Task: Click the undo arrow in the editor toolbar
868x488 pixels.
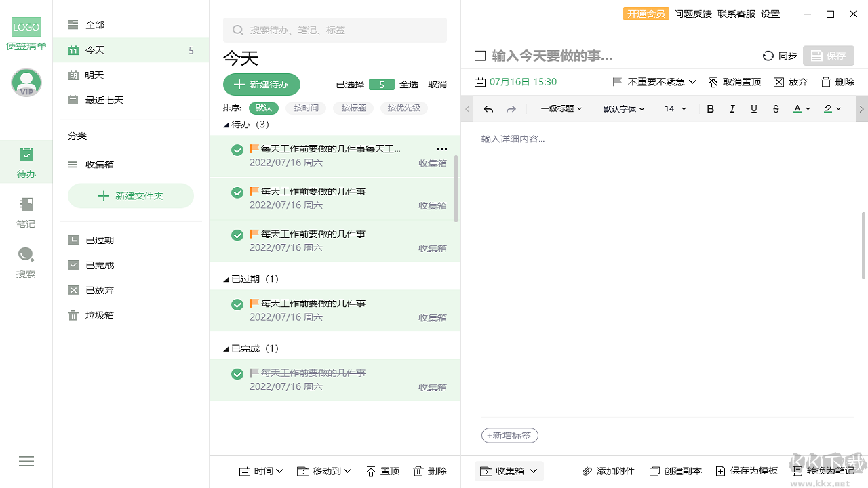Action: coord(488,108)
